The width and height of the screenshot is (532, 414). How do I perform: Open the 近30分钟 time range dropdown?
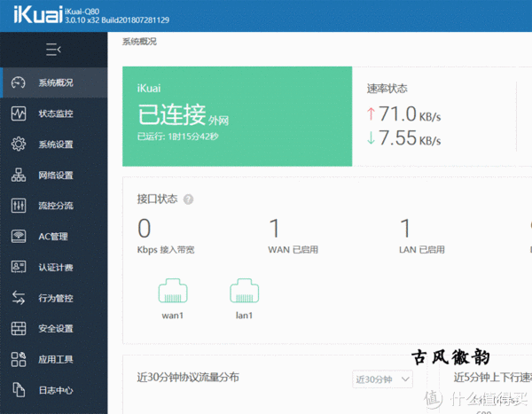pyautogui.click(x=382, y=379)
